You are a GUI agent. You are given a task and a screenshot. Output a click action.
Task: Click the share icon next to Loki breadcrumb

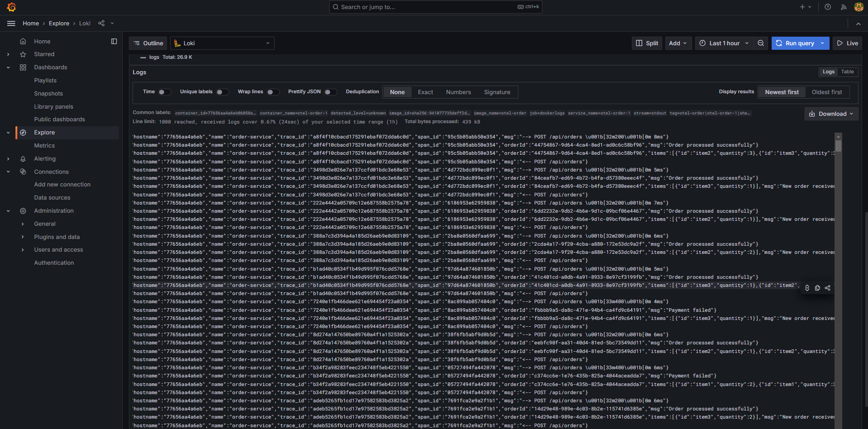click(101, 24)
